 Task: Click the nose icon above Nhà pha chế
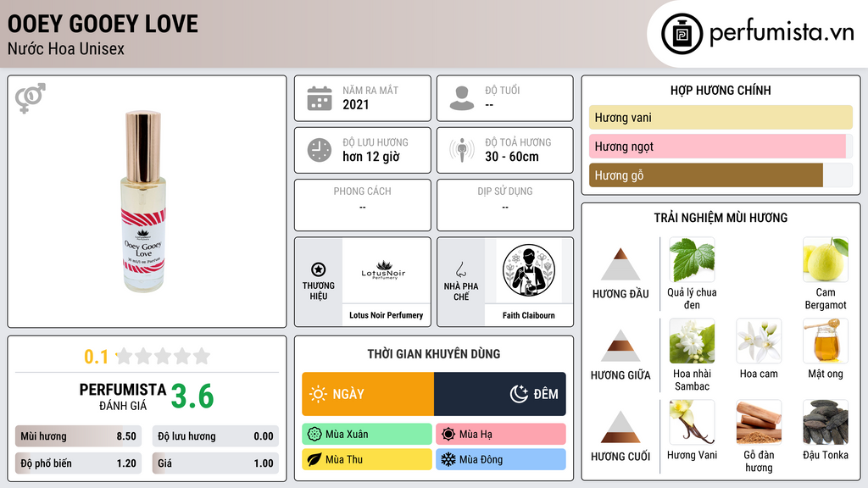pos(460,269)
